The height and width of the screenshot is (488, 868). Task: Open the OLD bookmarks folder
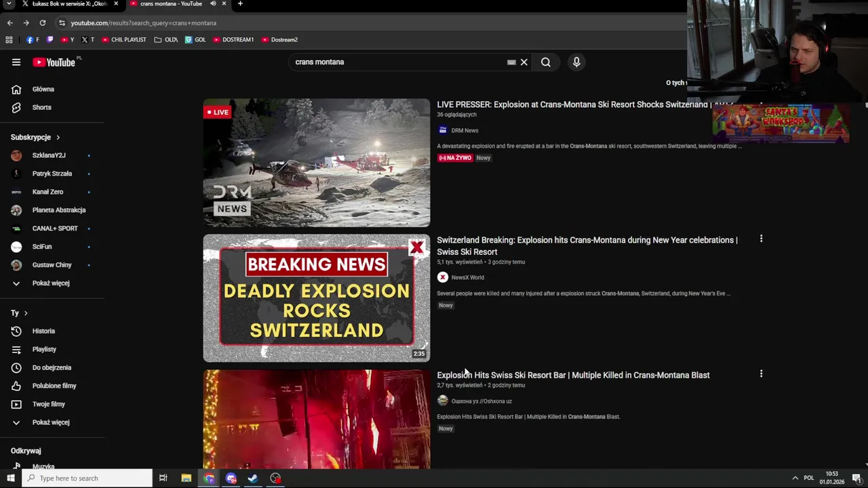[x=166, y=40]
